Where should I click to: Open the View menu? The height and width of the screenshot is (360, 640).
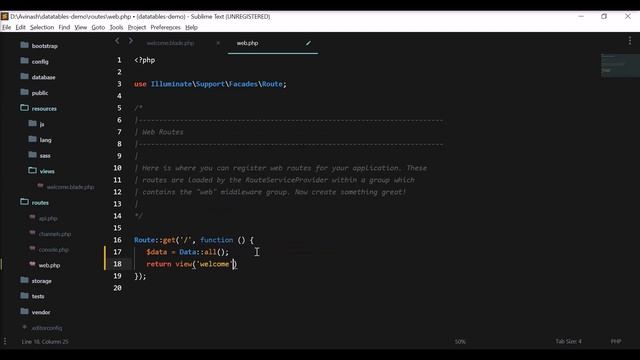click(x=80, y=27)
